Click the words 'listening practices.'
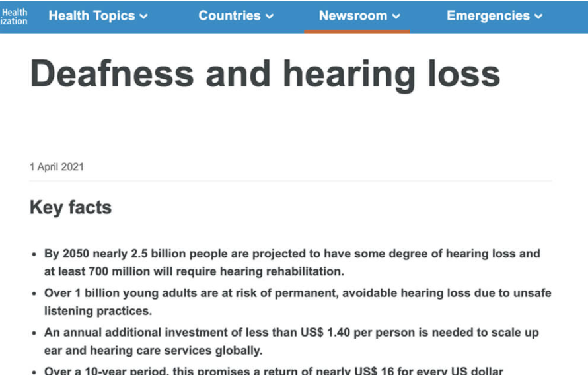The height and width of the screenshot is (377, 588). click(98, 310)
